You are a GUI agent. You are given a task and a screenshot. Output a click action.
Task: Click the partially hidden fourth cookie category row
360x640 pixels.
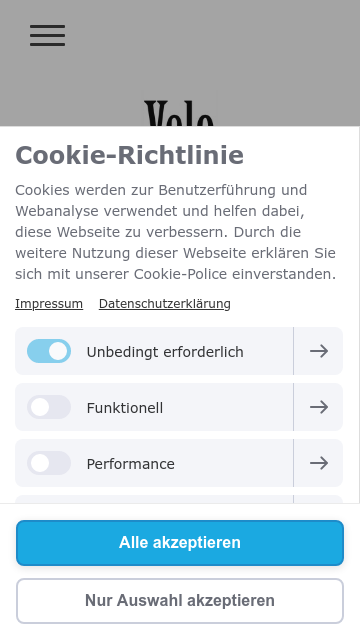179,499
